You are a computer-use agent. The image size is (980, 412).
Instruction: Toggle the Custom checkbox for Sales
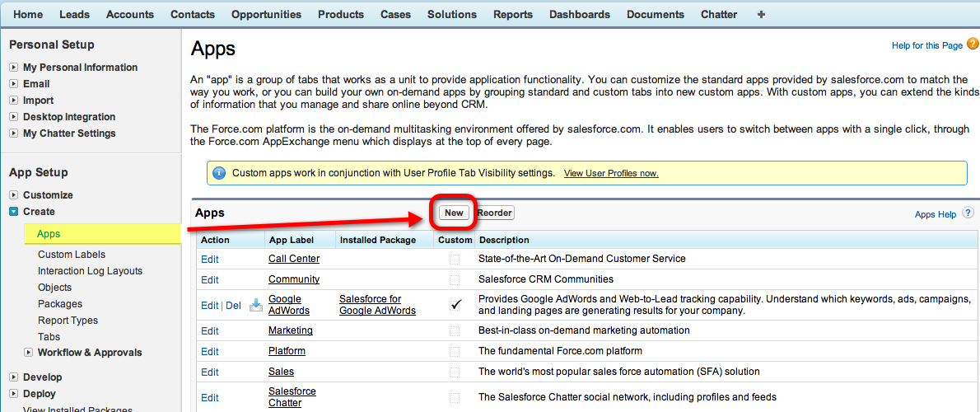(455, 372)
